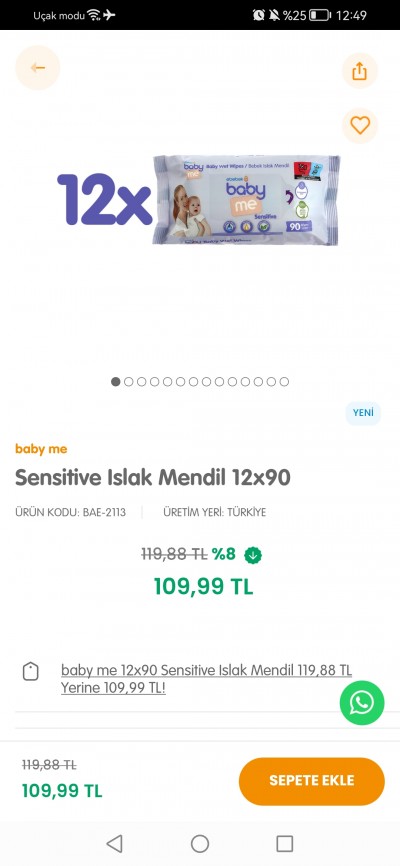Tap Android home circle button

point(200,843)
